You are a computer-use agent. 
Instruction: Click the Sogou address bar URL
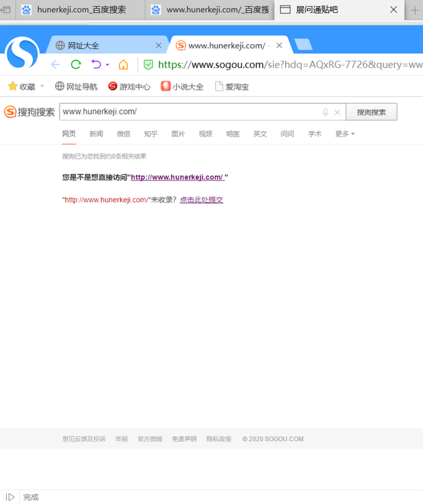click(290, 64)
